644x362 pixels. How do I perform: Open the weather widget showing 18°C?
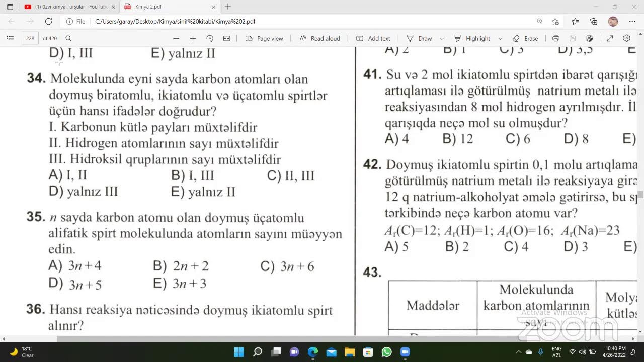coord(22,352)
